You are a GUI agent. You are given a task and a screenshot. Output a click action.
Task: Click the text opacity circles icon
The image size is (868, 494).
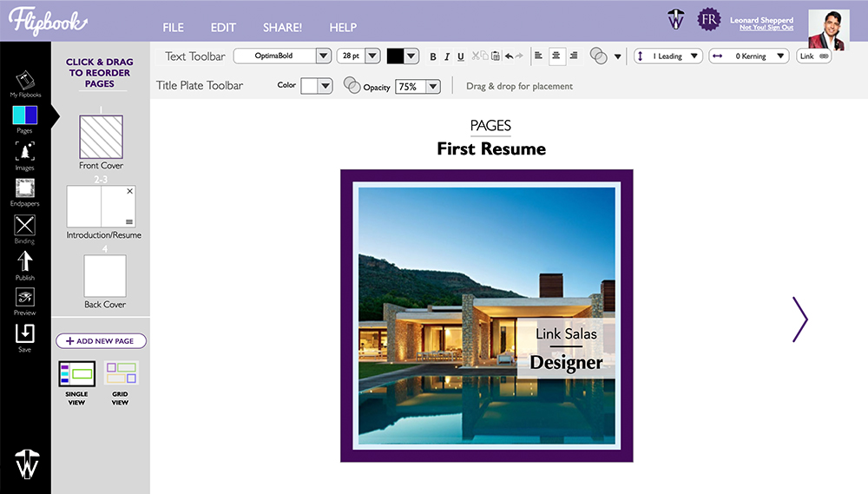598,56
